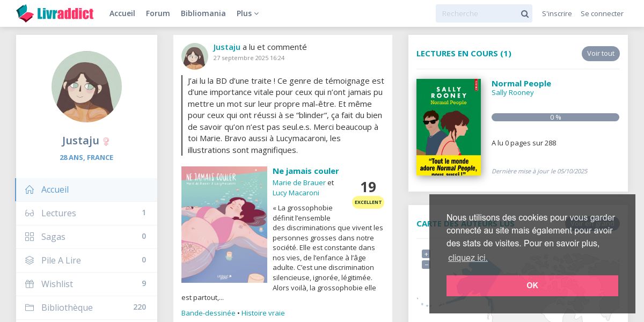This screenshot has height=322, width=644.
Task: Open the cliquez ici cookie link
Action: (468, 258)
